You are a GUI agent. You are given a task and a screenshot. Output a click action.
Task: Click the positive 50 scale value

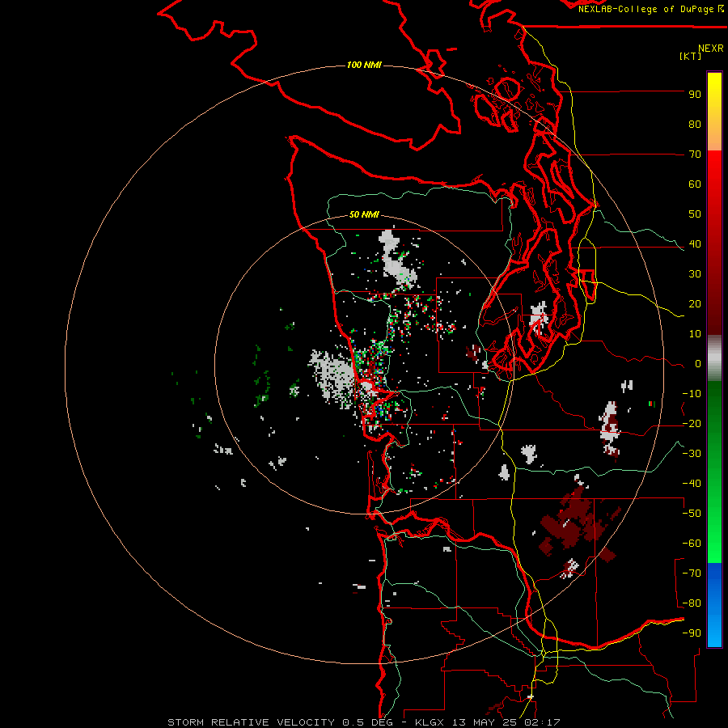click(x=695, y=214)
